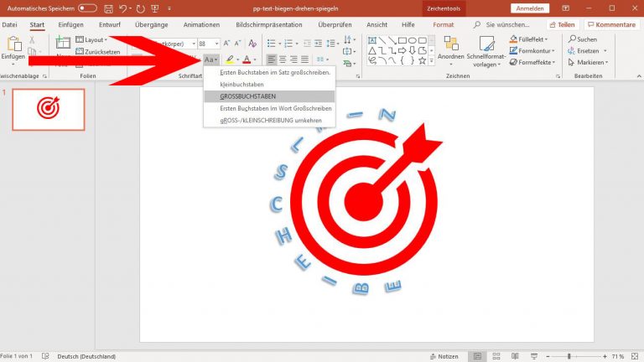The width and height of the screenshot is (644, 362).
Task: Switch to slide sorter view
Action: click(x=497, y=356)
